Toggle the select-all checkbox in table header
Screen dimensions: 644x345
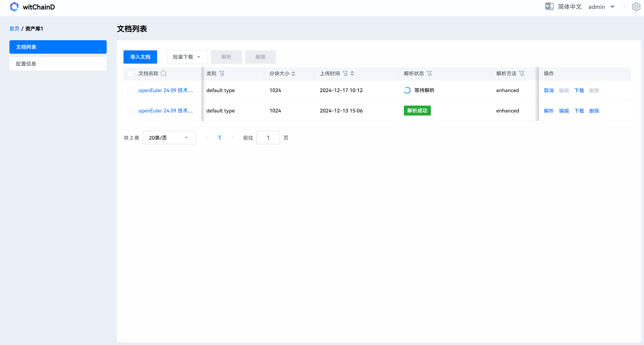click(131, 74)
